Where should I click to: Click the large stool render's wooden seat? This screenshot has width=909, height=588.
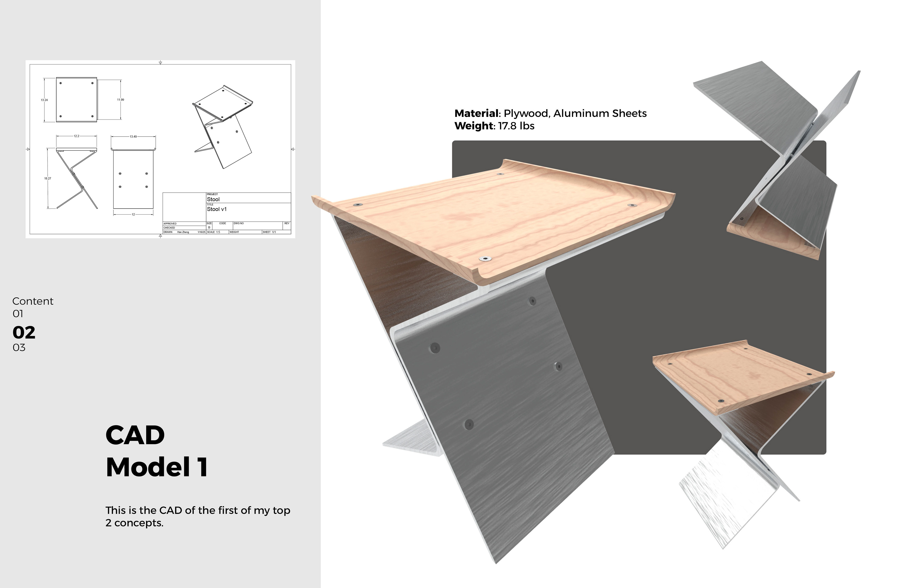point(493,221)
